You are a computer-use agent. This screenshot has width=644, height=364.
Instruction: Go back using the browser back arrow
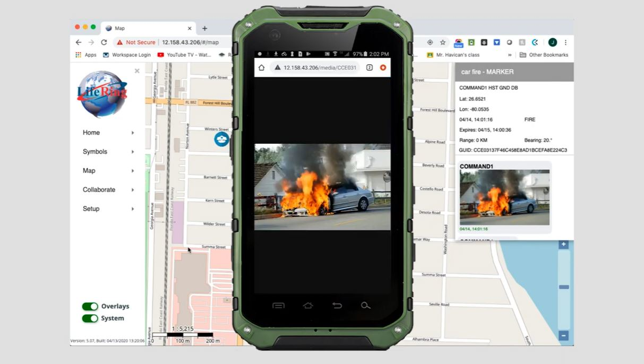[79, 42]
